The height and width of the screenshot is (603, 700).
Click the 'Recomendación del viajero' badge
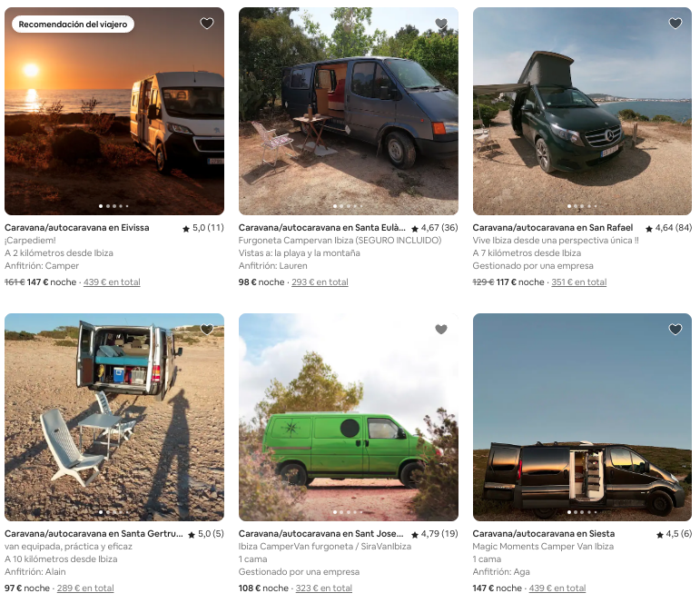coord(73,25)
